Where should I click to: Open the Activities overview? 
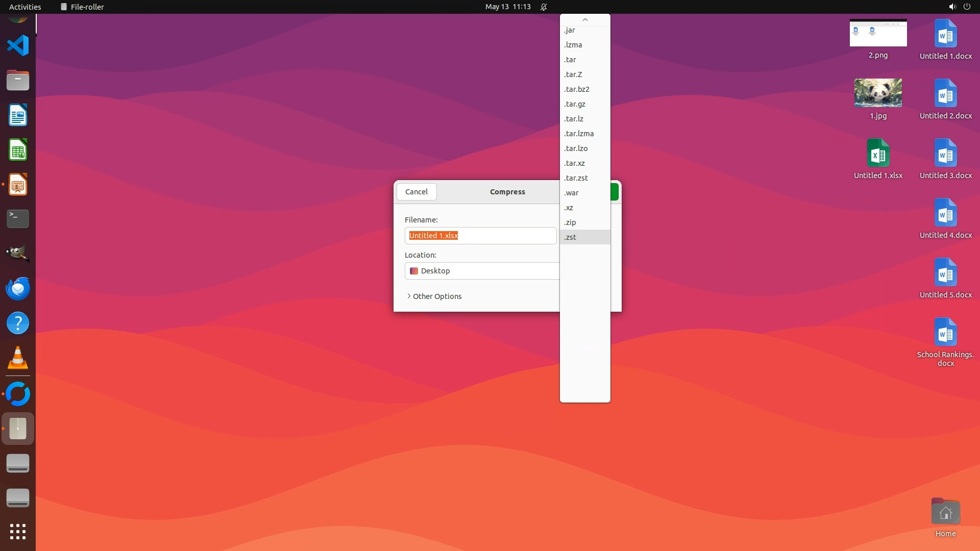(25, 7)
